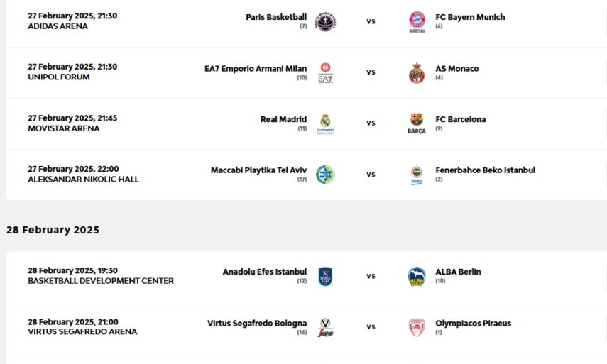This screenshot has width=607, height=364.
Task: Click the Olympiacos Piraeus team logo
Action: click(x=417, y=327)
